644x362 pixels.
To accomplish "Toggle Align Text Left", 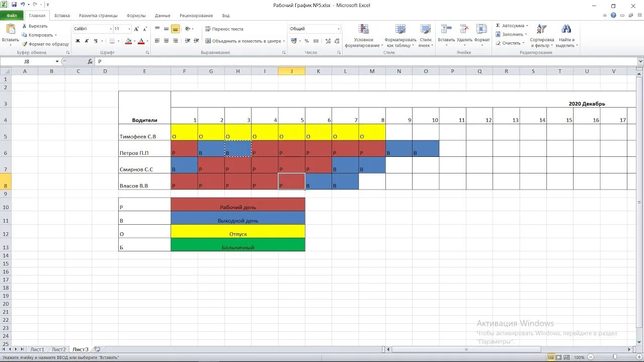I will point(157,41).
